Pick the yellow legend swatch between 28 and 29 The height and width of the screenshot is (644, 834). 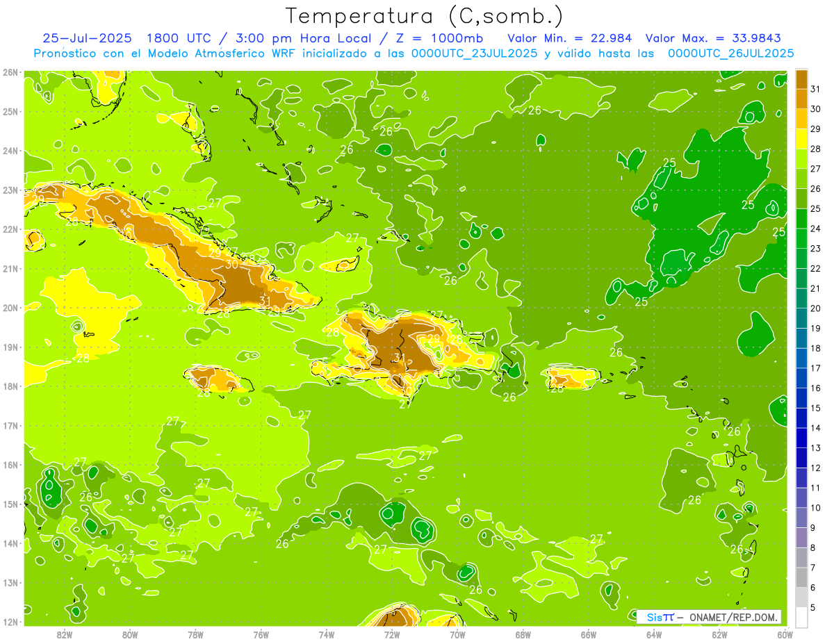801,138
